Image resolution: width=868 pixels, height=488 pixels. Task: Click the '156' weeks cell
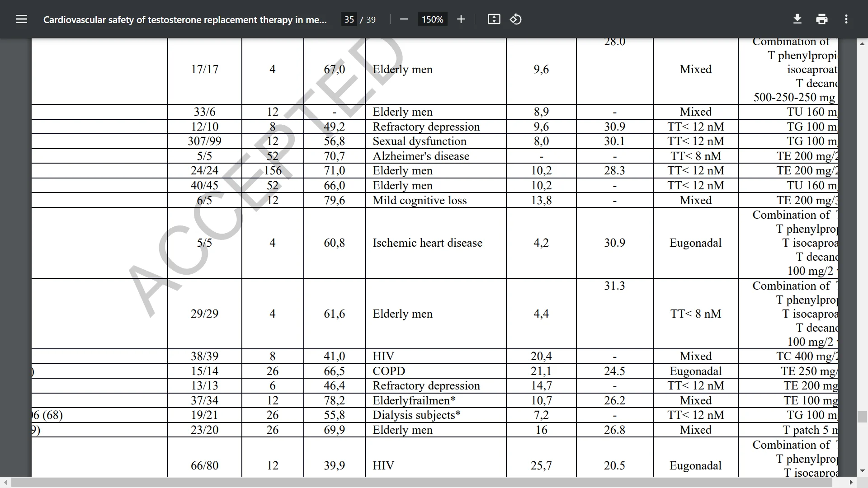coord(273,170)
